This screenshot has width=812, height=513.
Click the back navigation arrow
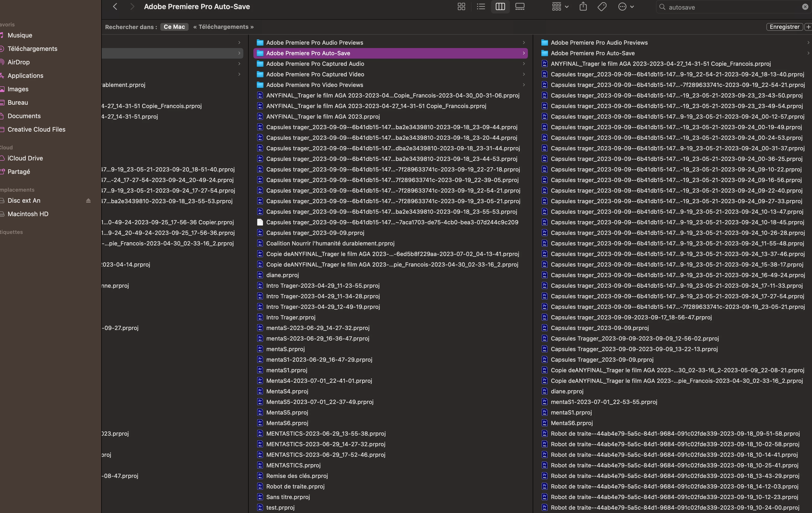(115, 7)
